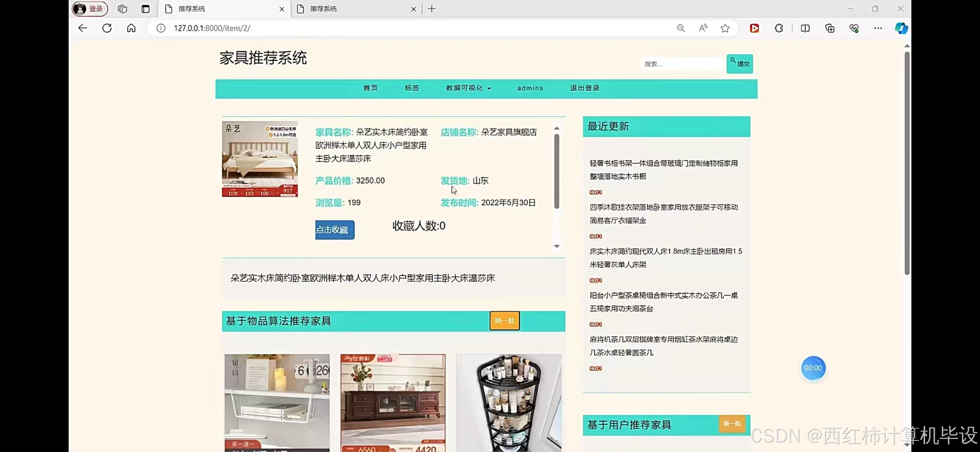Click the site info icon next to the URL
Image resolution: width=980 pixels, height=452 pixels.
click(161, 28)
